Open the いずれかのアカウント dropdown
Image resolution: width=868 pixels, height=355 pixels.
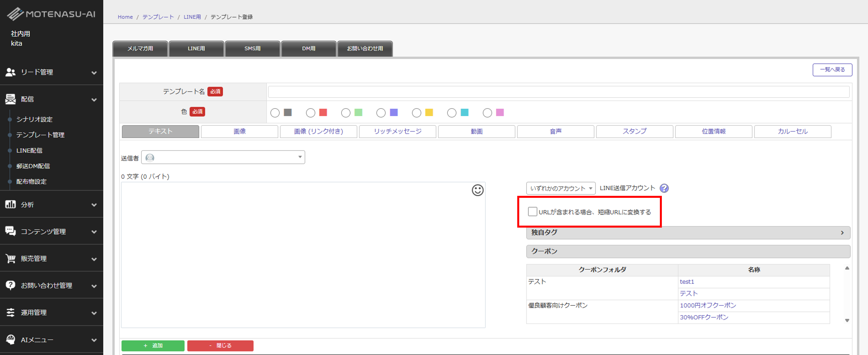[560, 188]
